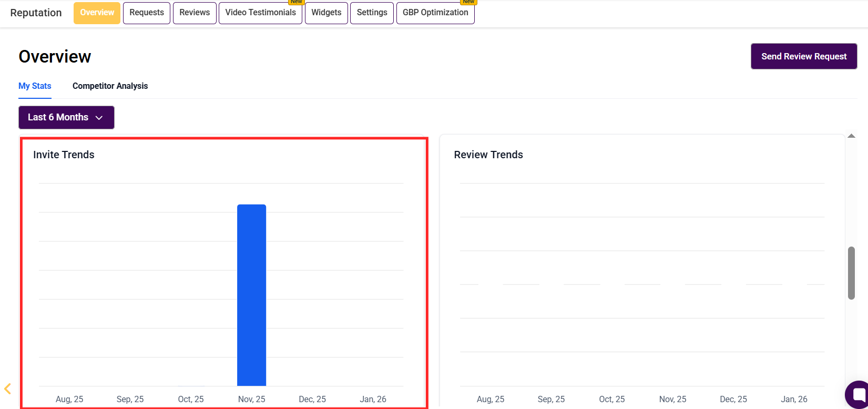The image size is (868, 409).
Task: Open the Last 6 Months date filter
Action: coord(66,117)
